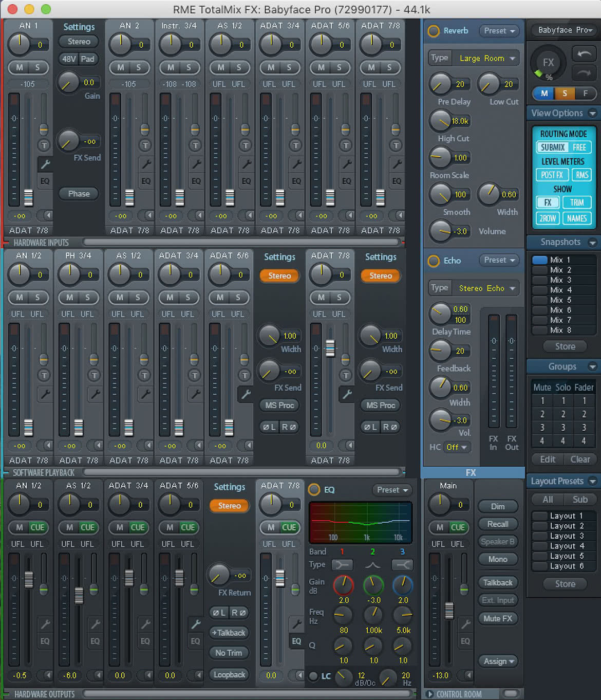This screenshot has width=601, height=700.
Task: Toggle Phase button in AN 1 settings
Action: tap(79, 194)
